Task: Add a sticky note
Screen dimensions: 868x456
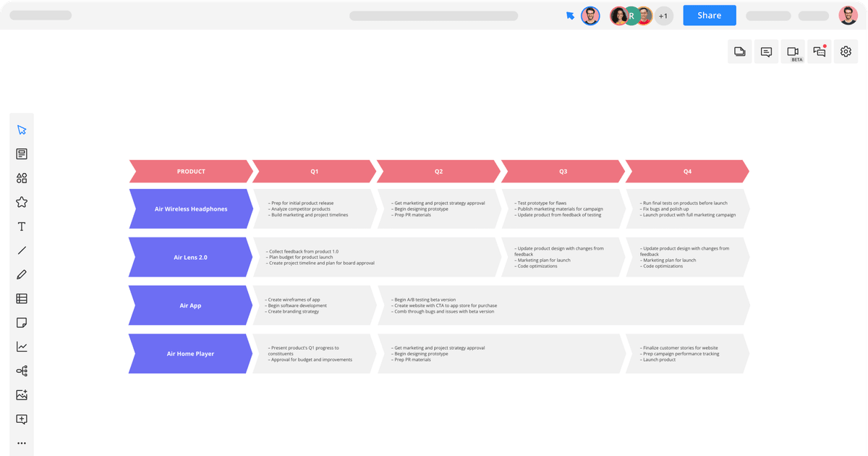Action: pos(22,322)
